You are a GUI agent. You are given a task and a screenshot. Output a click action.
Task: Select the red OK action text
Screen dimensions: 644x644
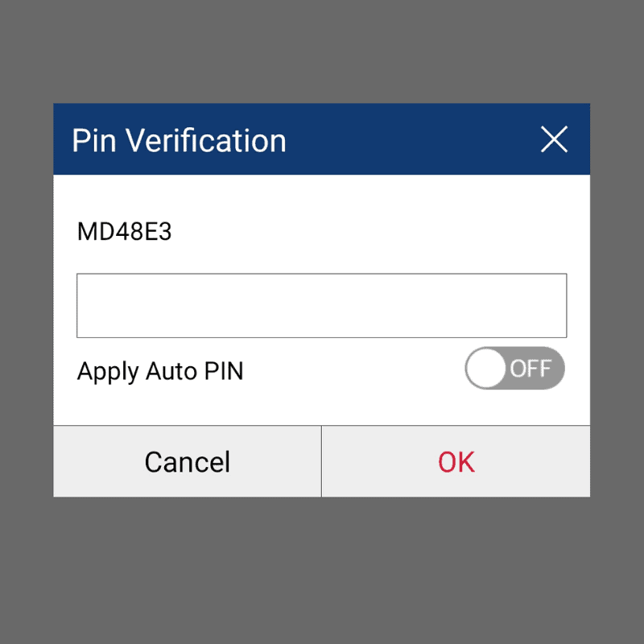pyautogui.click(x=456, y=461)
